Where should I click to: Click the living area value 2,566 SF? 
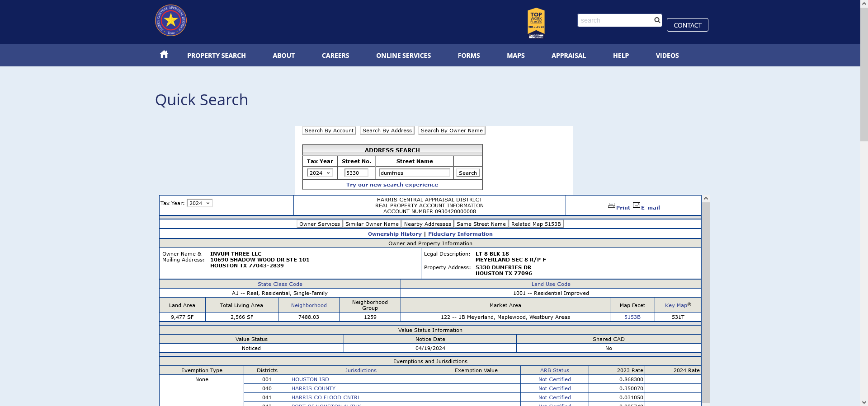click(242, 317)
